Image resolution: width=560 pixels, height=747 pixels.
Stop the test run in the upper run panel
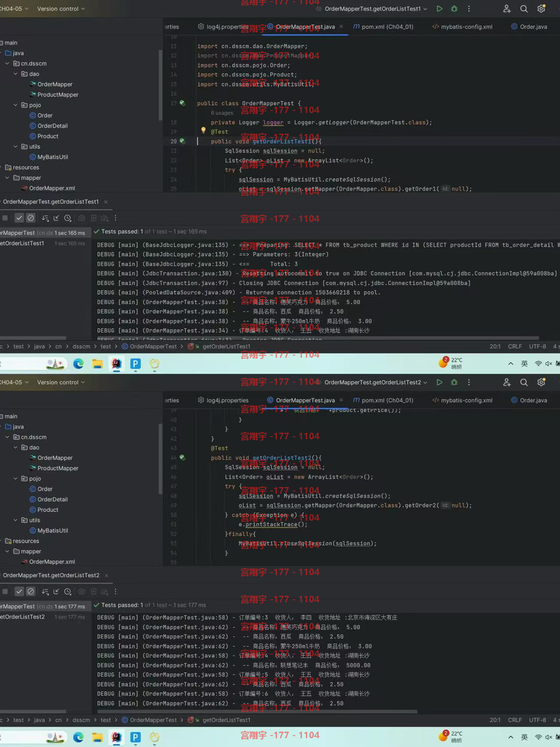tap(5, 218)
